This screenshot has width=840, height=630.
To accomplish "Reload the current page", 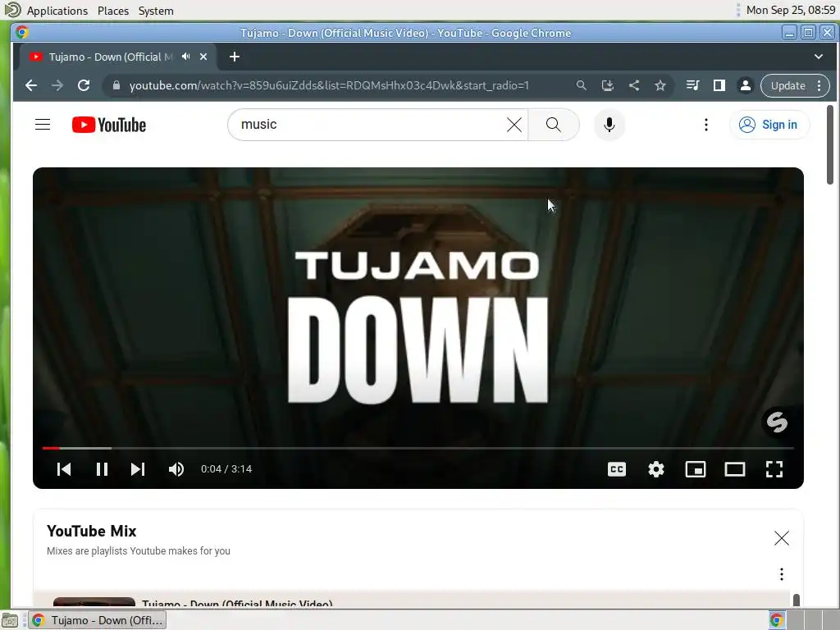I will tap(84, 85).
